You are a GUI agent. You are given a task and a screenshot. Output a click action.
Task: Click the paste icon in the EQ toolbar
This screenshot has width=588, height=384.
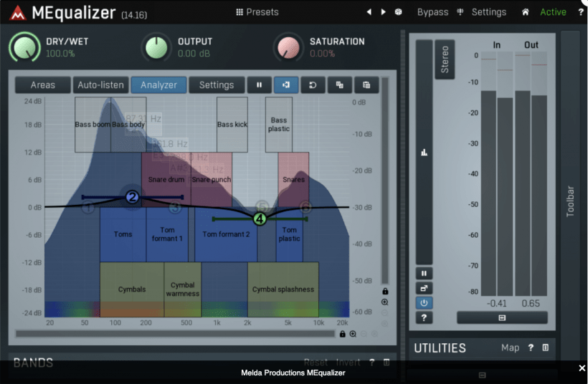tap(366, 85)
